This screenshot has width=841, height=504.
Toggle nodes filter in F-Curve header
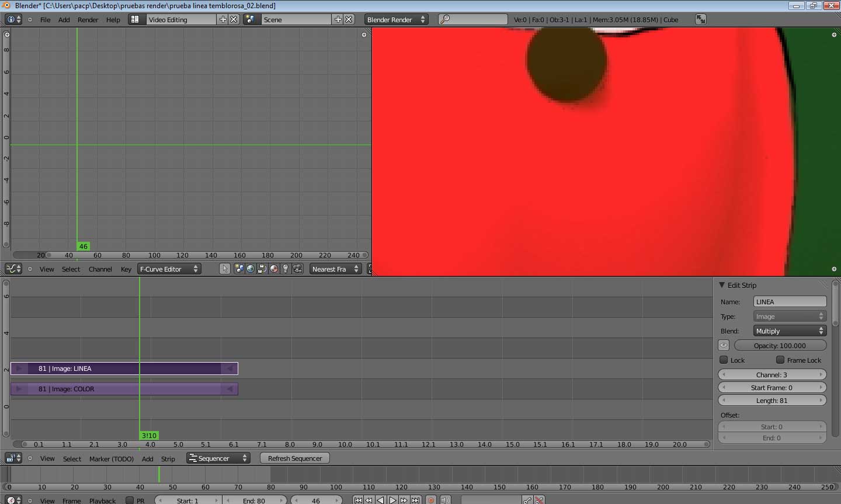(x=262, y=269)
